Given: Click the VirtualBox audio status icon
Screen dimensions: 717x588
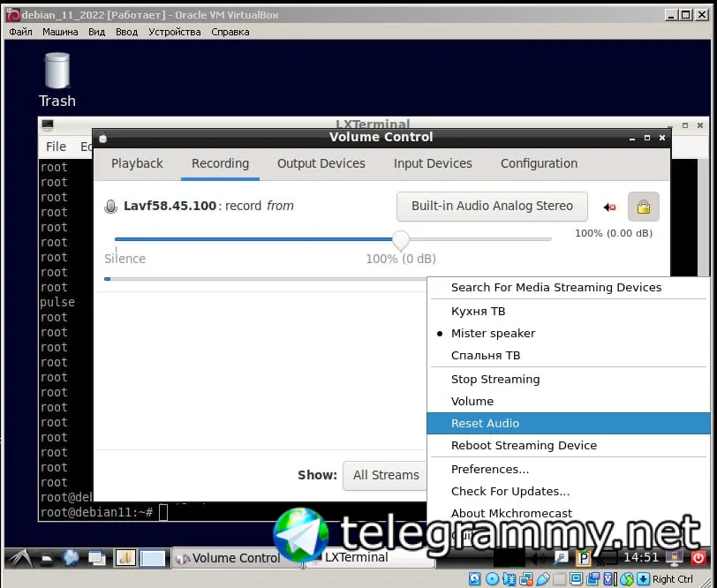Looking at the screenshot, I should pyautogui.click(x=509, y=579).
